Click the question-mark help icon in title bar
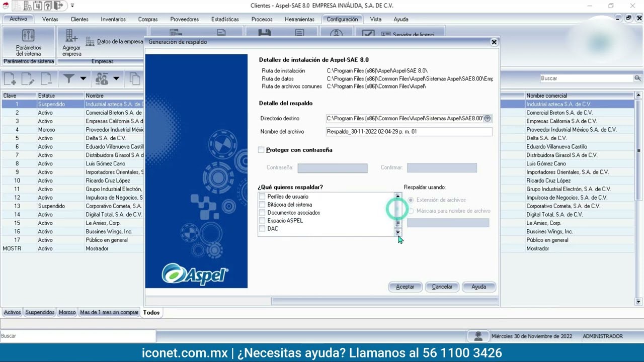Image resolution: width=644 pixels, height=362 pixels. 48,6
